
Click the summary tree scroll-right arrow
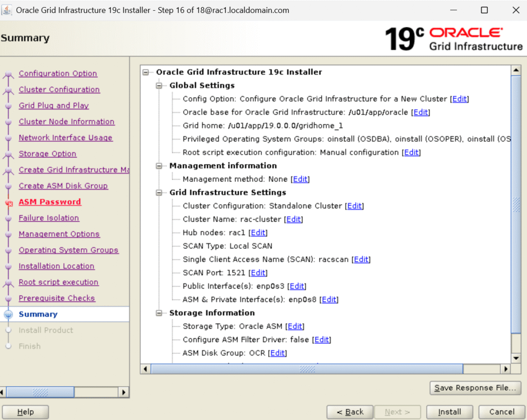click(x=505, y=369)
